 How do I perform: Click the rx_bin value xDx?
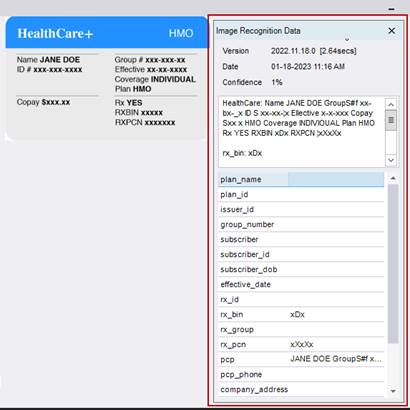pos(297,314)
